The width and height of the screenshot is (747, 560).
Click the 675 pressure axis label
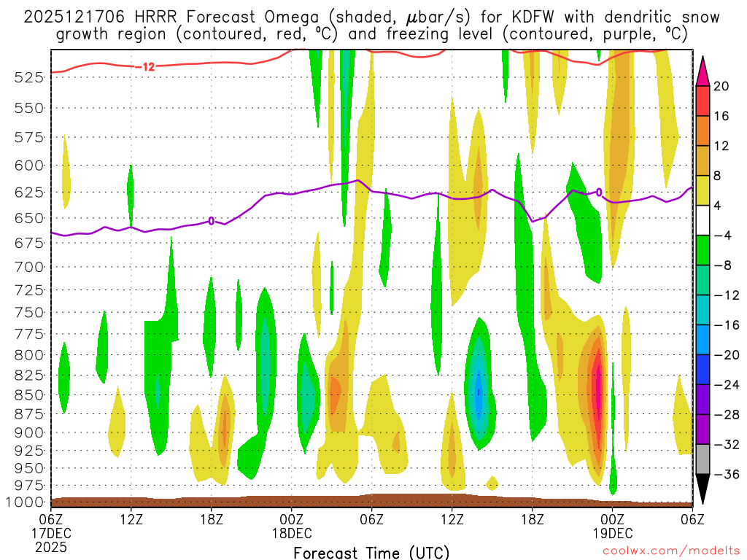[29, 243]
